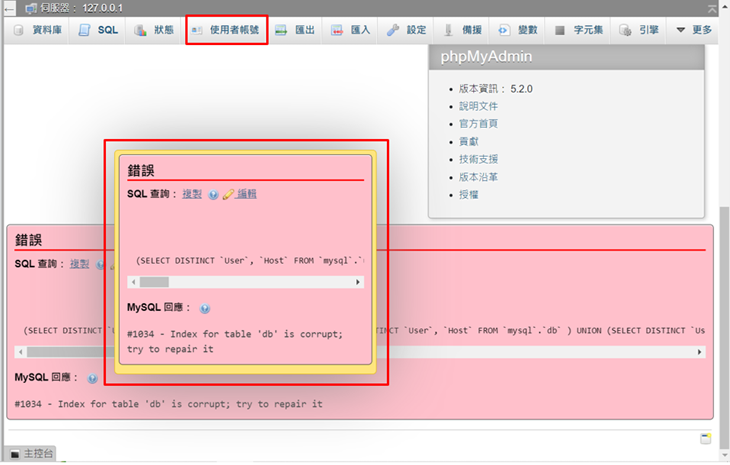Click the pencil edit icon in popup
730x465 pixels.
tap(228, 195)
